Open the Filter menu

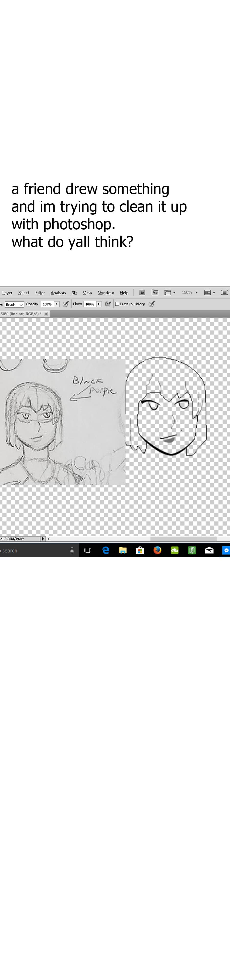[40, 293]
